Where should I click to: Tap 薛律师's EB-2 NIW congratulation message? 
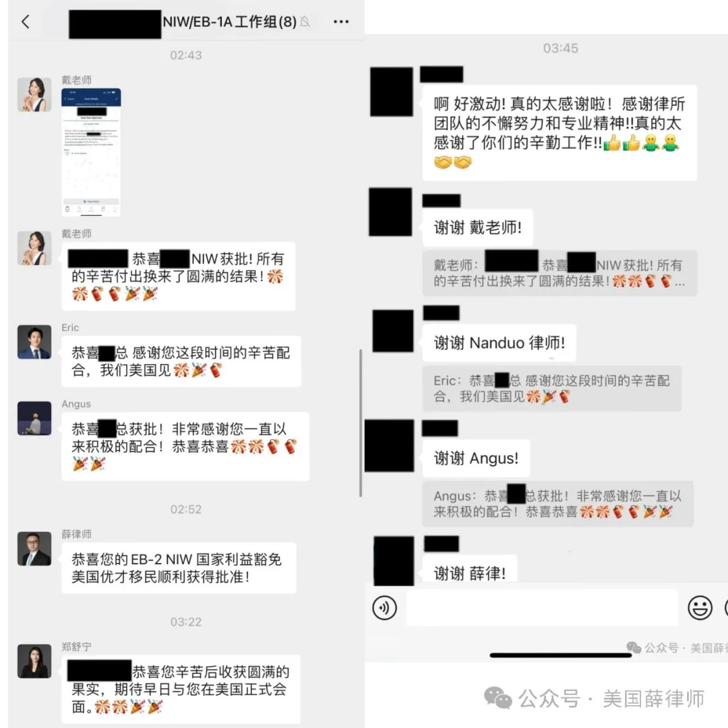pyautogui.click(x=179, y=568)
